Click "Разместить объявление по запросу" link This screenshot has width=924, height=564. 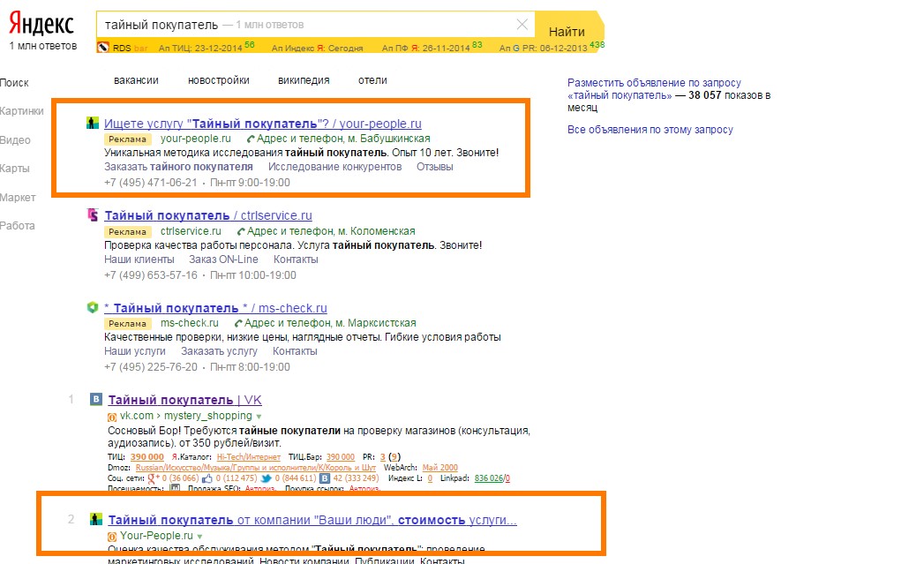point(654,83)
